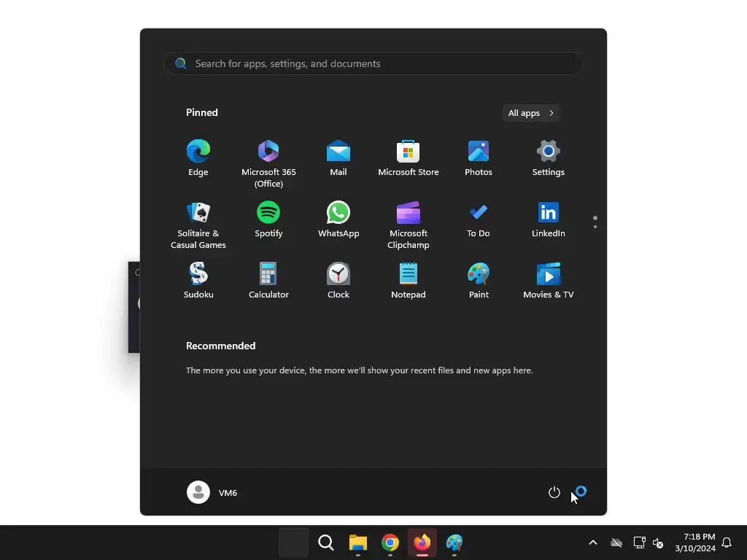Open Movies & TV
The width and height of the screenshot is (747, 560).
pos(549,281)
